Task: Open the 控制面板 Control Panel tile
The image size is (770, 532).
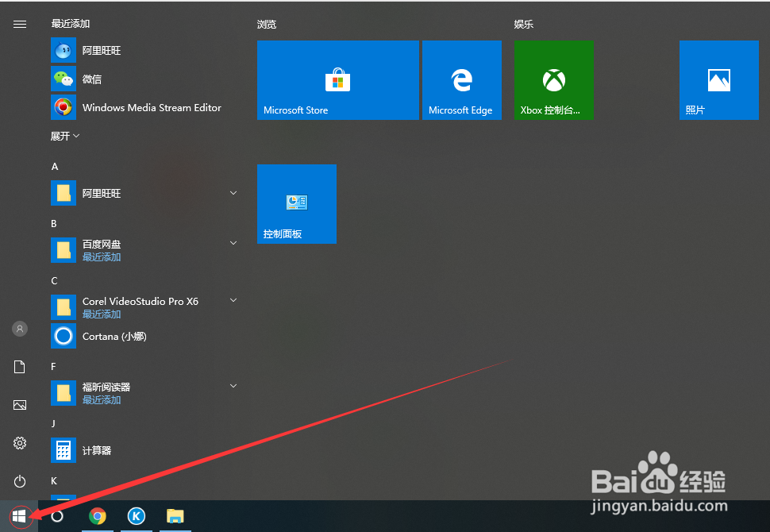Action: [297, 204]
